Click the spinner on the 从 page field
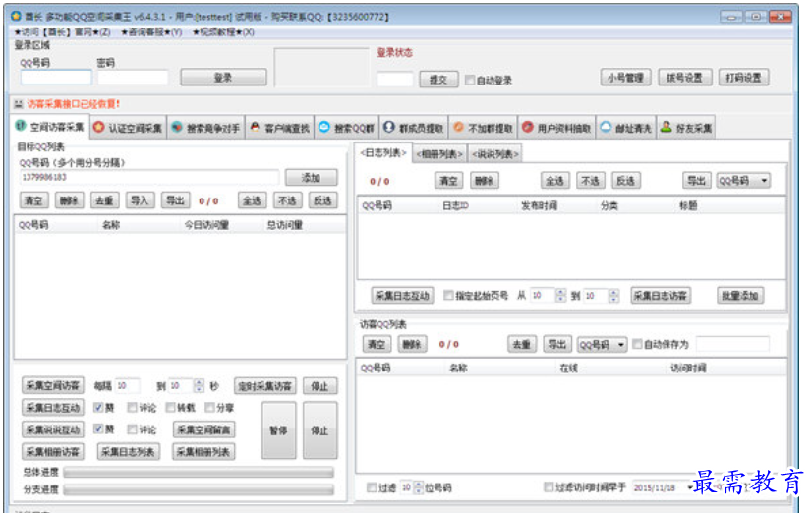Screen dimensions: 812x513 561,295
